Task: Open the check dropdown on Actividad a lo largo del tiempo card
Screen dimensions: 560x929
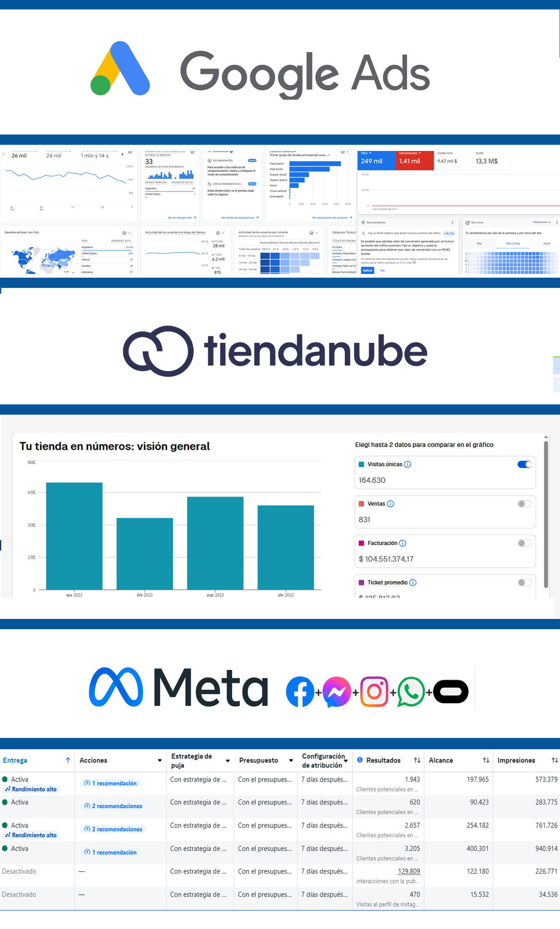Action: click(x=220, y=233)
